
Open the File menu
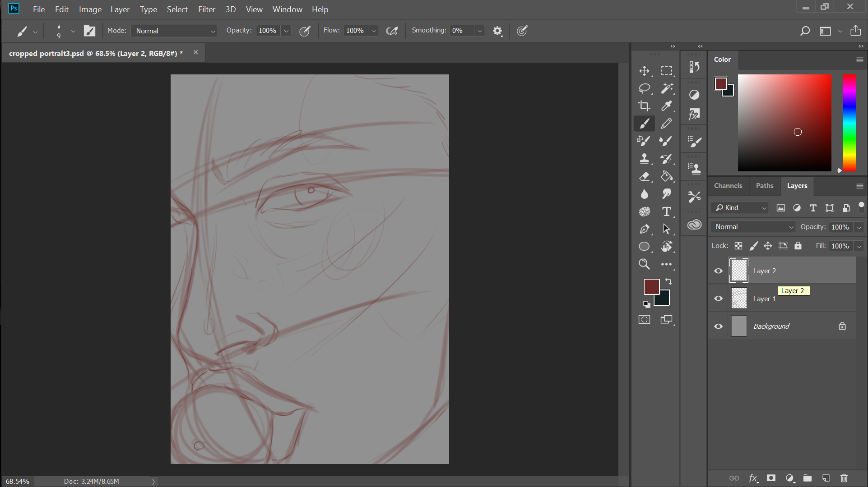(x=39, y=9)
